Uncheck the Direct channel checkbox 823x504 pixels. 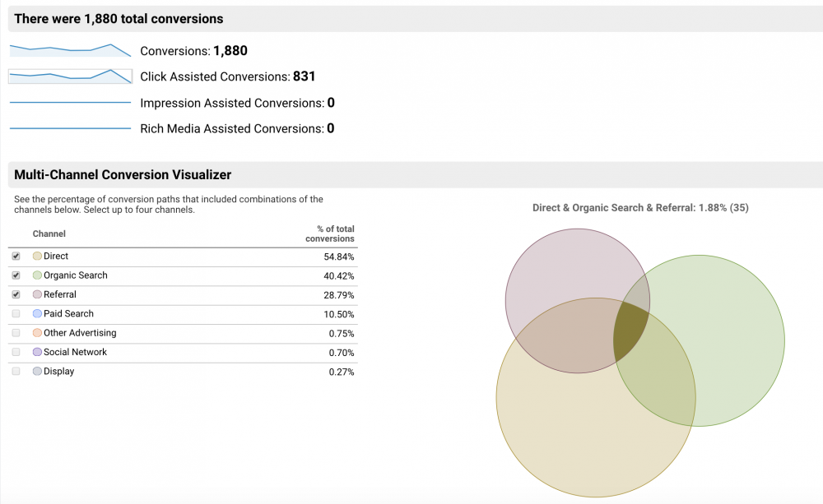click(x=16, y=256)
